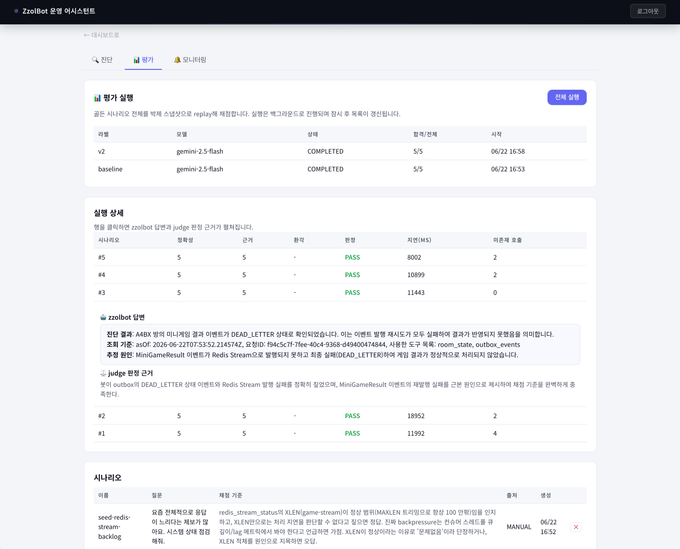The width and height of the screenshot is (680, 549).
Task: Click the 전체 실행 button
Action: point(567,97)
